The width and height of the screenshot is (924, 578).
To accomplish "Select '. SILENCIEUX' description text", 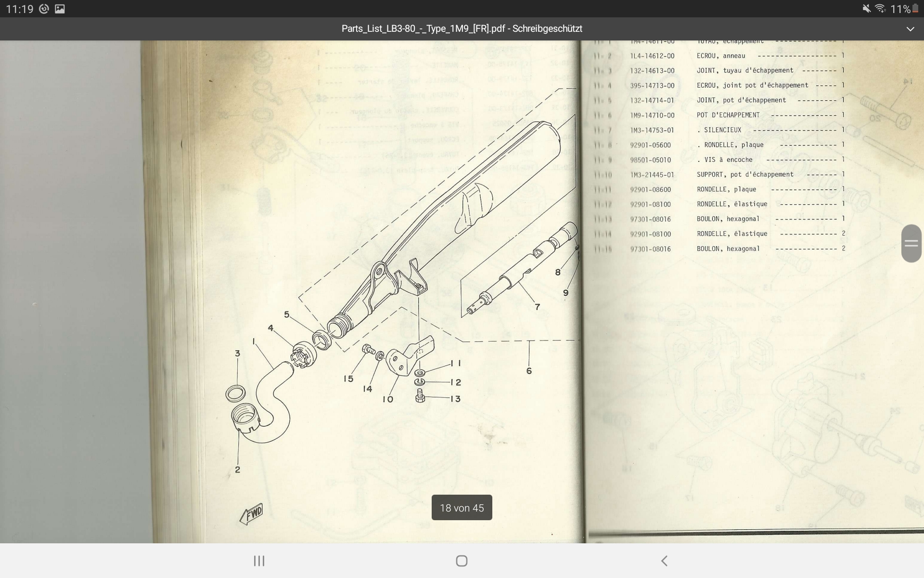I will click(719, 130).
